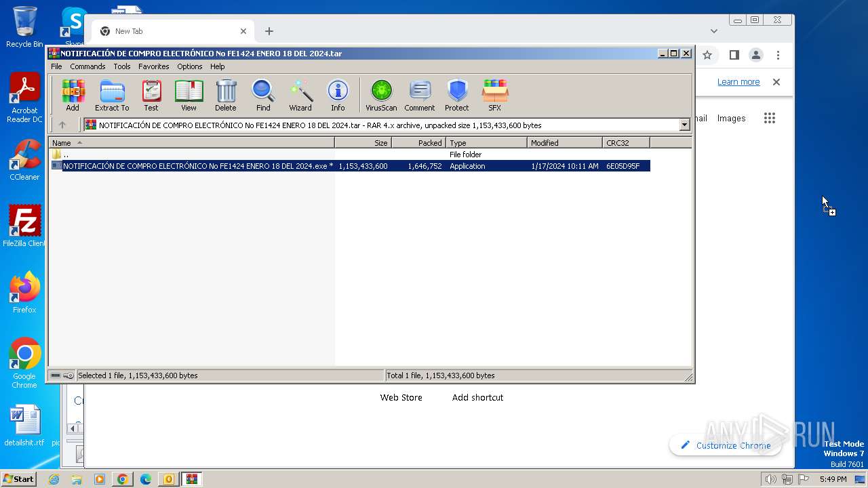Viewport: 868px width, 488px height.
Task: Open the Tools menu
Action: pos(122,66)
